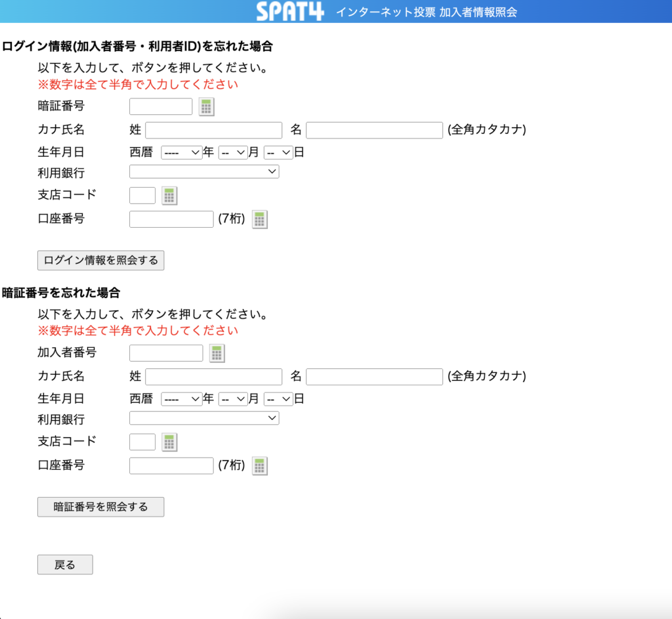
Task: Click the keypad icon next to the top 口座番号 field
Action: 260,219
